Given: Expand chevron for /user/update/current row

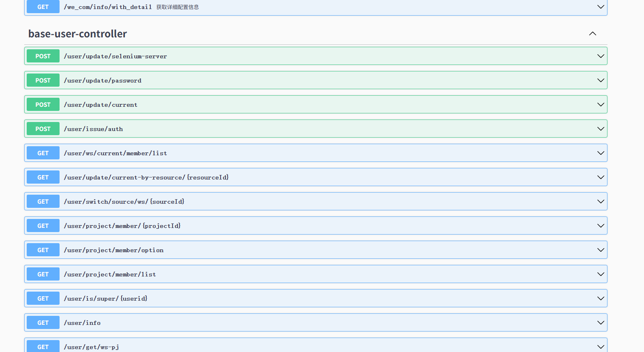Looking at the screenshot, I should pyautogui.click(x=600, y=105).
